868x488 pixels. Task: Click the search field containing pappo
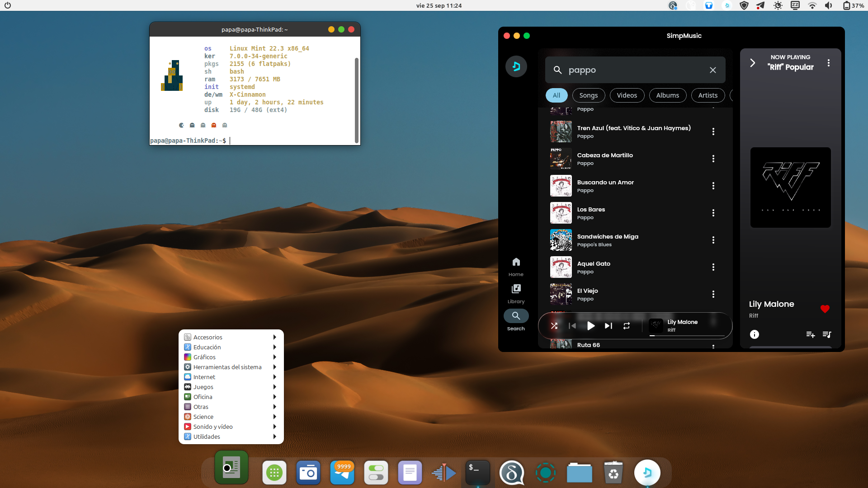[x=635, y=70]
